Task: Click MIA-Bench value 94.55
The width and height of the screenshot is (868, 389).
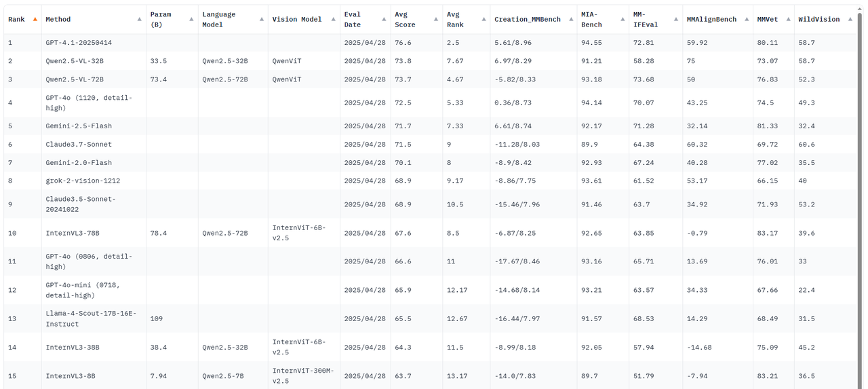Action: (x=591, y=42)
